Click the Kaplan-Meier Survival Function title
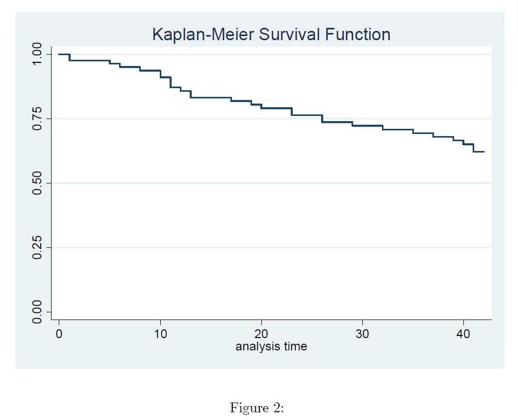This screenshot has height=420, width=518. coord(271,35)
